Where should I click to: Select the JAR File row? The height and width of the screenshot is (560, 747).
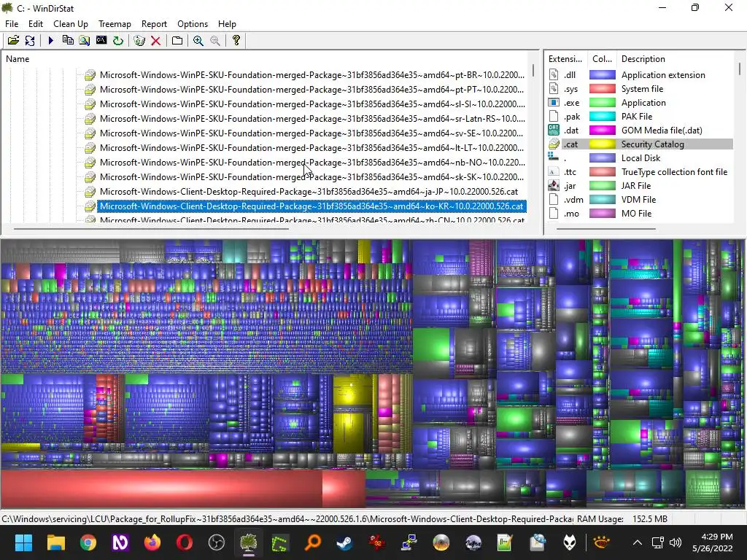[x=640, y=185]
